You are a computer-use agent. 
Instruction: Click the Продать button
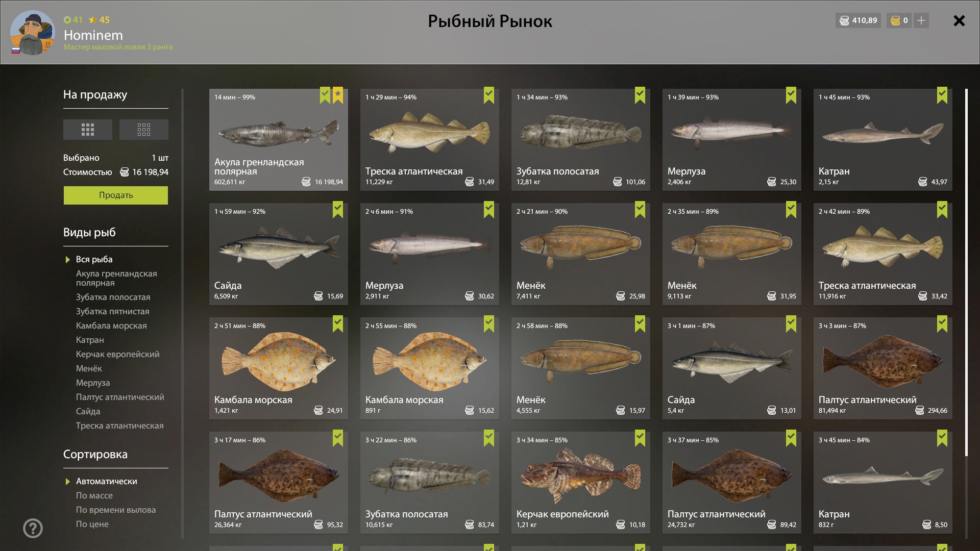click(x=116, y=195)
